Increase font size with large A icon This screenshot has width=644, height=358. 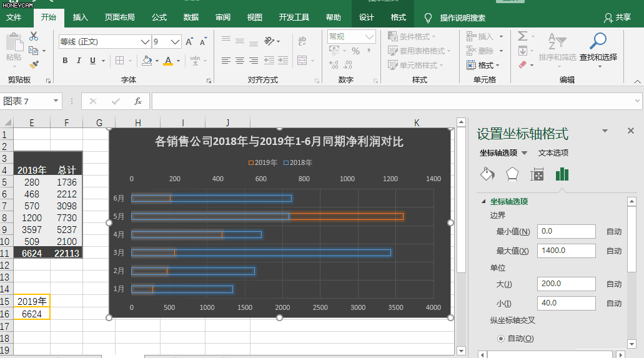(x=189, y=41)
